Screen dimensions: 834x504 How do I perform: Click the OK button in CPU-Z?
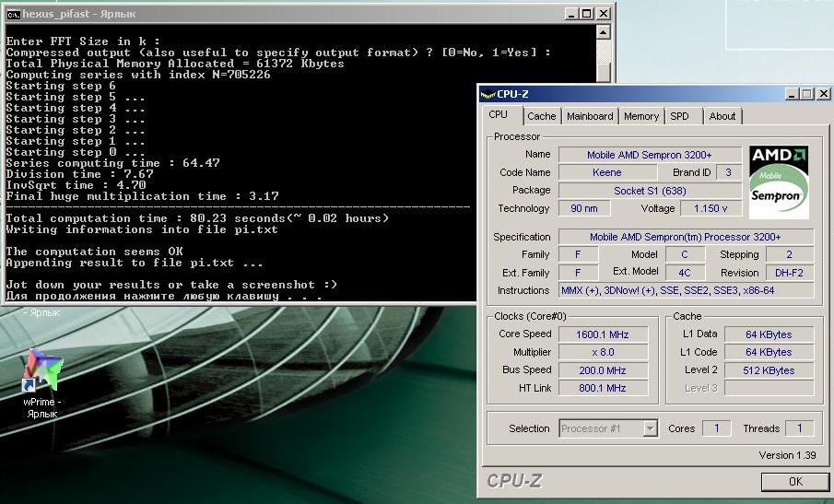point(795,482)
